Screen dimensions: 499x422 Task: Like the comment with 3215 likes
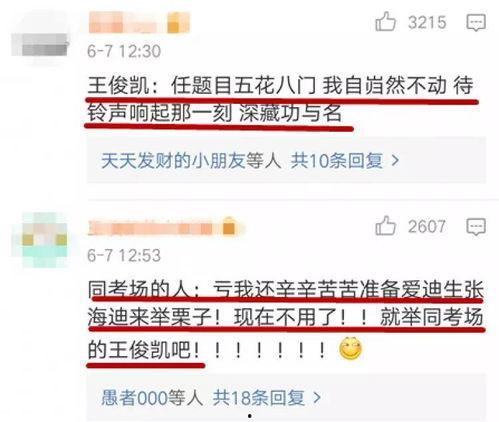(x=386, y=21)
